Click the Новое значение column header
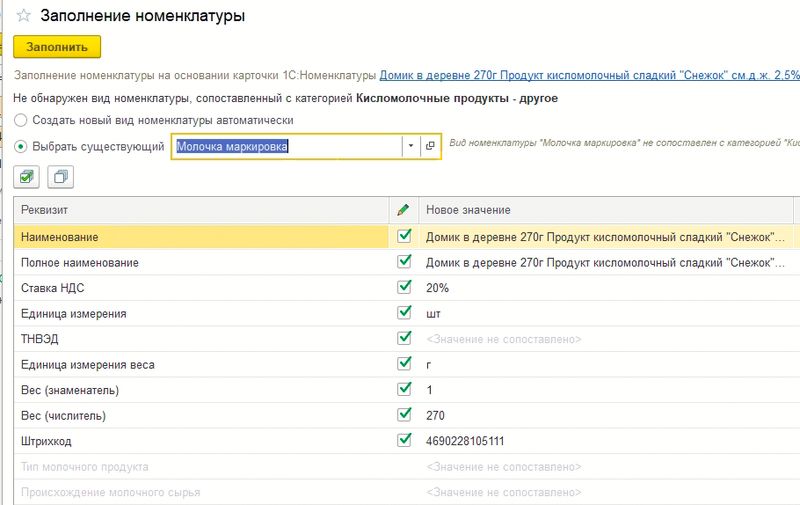 606,210
